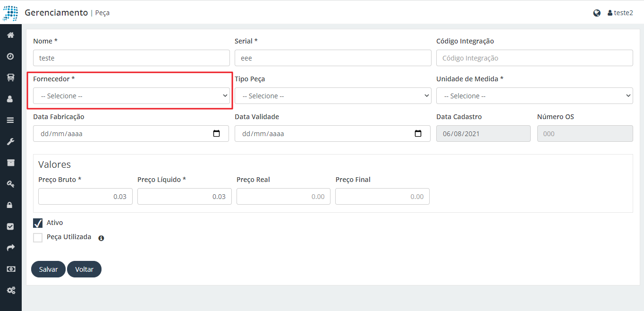Image resolution: width=644 pixels, height=311 pixels.
Task: Click the Peça breadcrumb text
Action: tap(102, 13)
